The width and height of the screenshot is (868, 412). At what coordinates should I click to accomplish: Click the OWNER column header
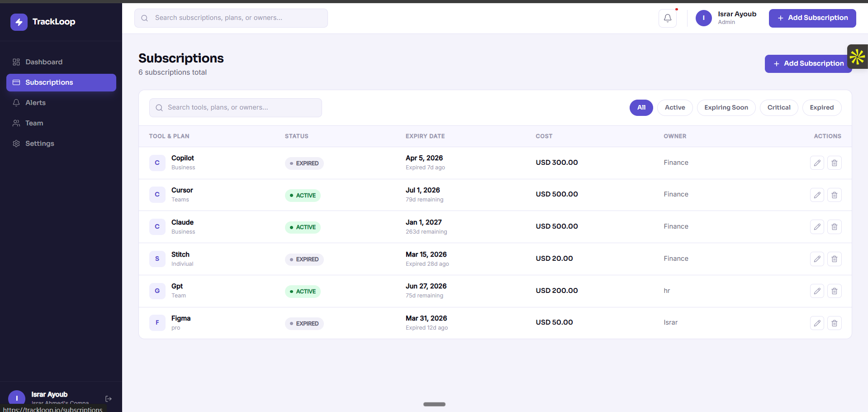675,136
